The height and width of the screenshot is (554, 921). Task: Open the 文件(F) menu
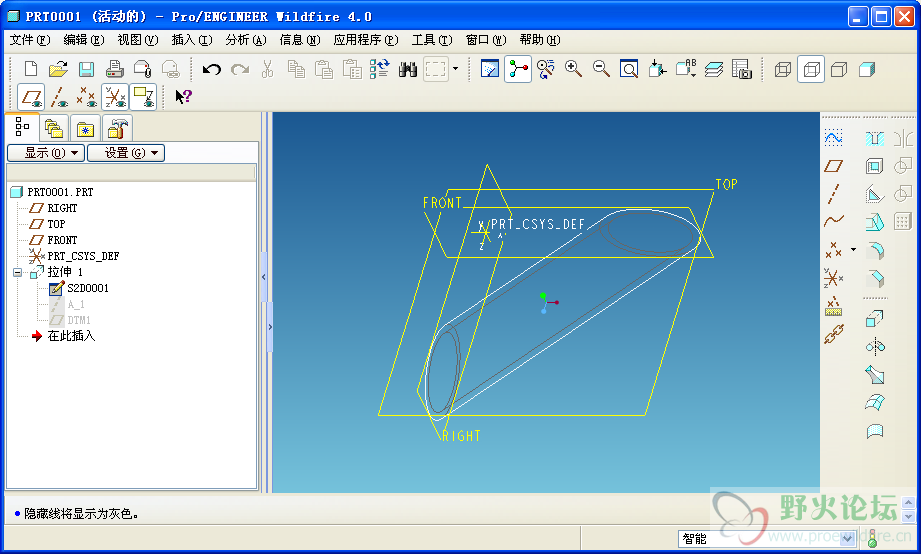point(30,40)
